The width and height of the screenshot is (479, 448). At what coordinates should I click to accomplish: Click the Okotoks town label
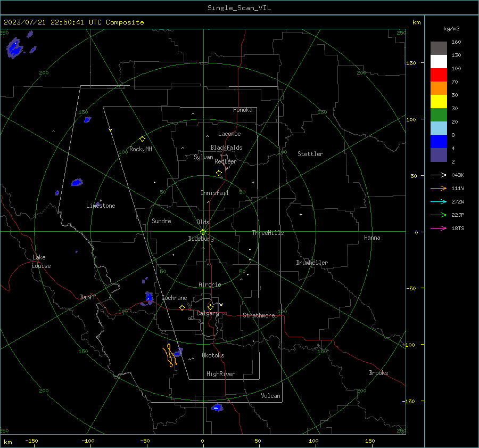[213, 355]
